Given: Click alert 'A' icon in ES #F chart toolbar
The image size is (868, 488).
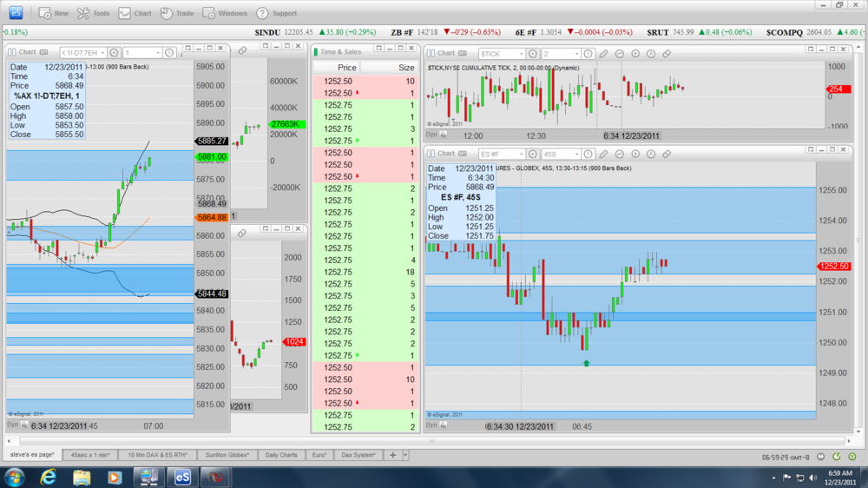Looking at the screenshot, I should tap(651, 154).
